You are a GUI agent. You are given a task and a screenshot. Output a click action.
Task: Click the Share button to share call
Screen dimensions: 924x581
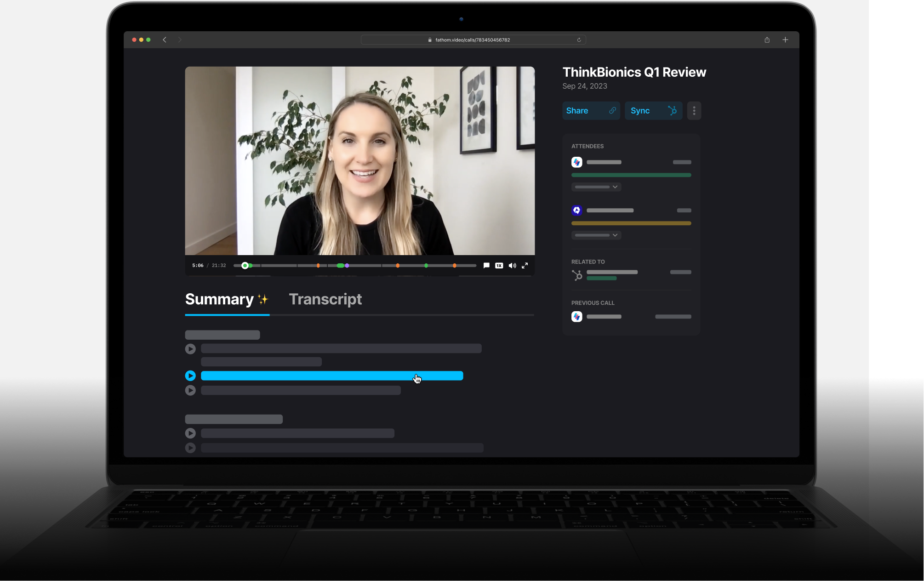pyautogui.click(x=590, y=110)
